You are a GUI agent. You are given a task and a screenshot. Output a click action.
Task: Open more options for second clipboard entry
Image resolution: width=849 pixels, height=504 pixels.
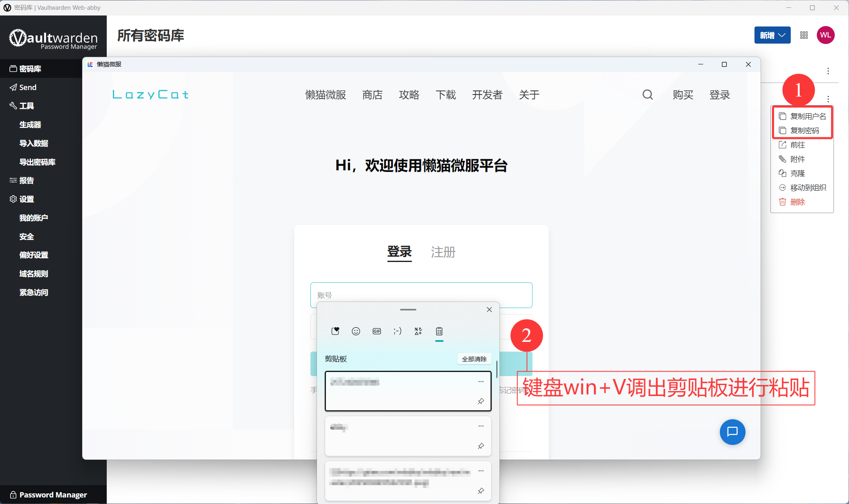click(x=481, y=426)
